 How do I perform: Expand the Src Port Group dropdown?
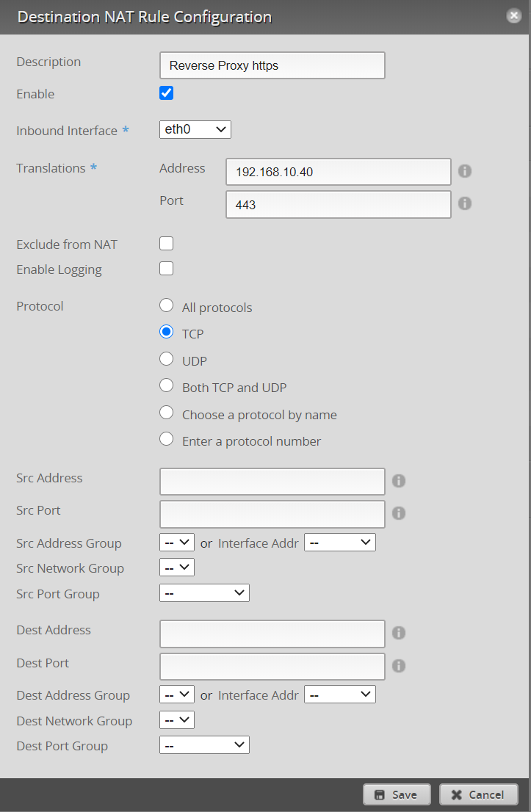[x=204, y=593]
